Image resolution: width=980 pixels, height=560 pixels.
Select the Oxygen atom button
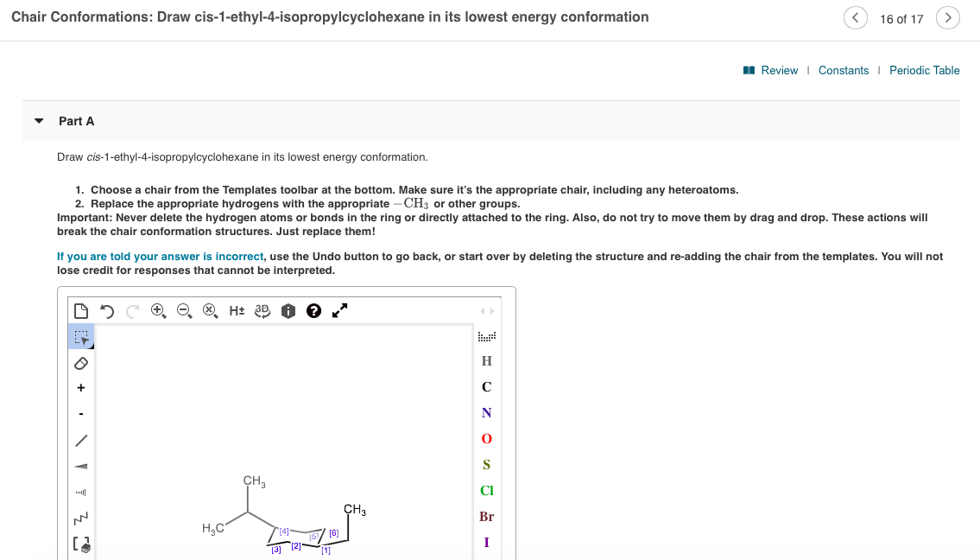coord(486,439)
